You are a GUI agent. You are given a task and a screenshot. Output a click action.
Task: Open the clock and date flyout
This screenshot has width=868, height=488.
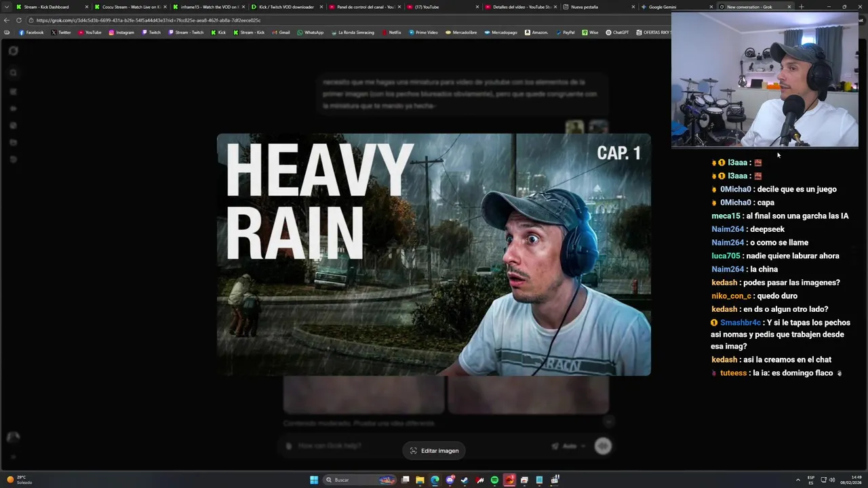pos(851,480)
